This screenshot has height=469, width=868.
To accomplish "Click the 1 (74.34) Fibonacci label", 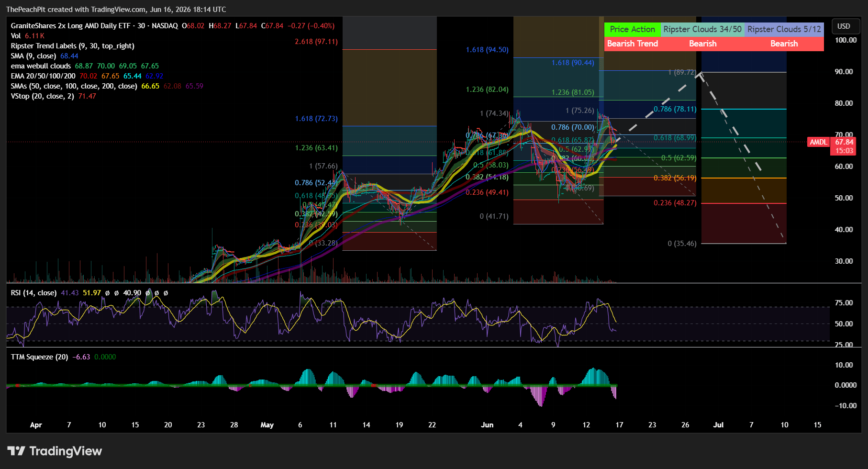I will click(494, 113).
